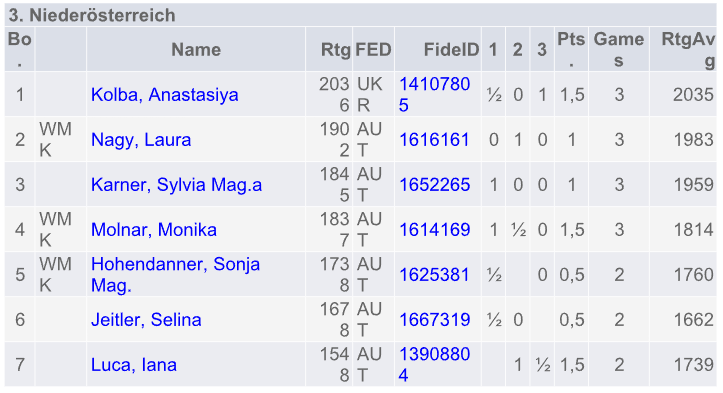The height and width of the screenshot is (393, 723).
Task: Open FideID 1616161 link
Action: pyautogui.click(x=433, y=140)
